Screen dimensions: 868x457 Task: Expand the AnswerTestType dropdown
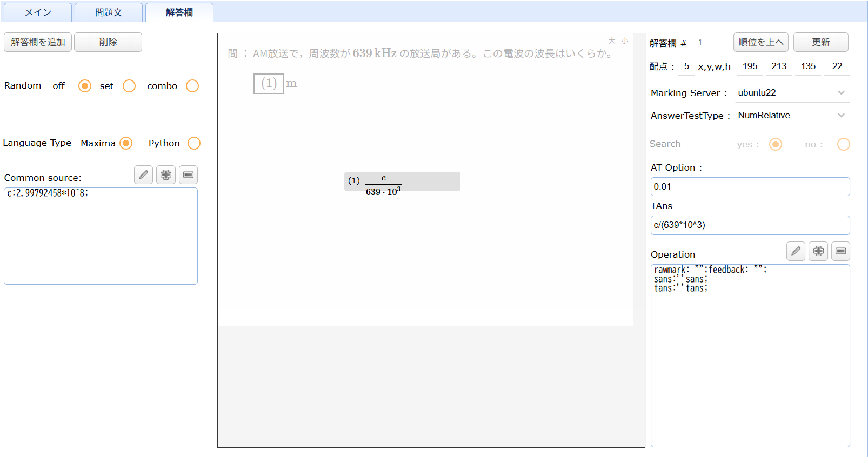[x=792, y=116]
